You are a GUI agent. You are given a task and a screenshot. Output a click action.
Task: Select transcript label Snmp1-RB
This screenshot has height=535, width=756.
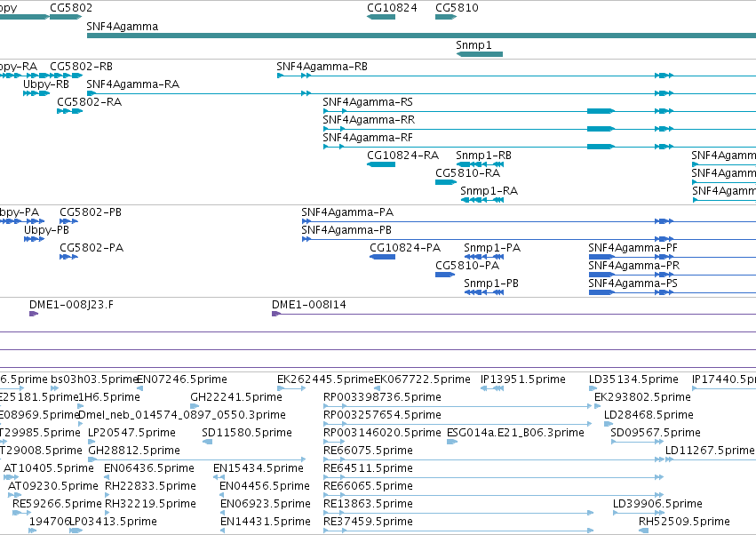(x=483, y=156)
